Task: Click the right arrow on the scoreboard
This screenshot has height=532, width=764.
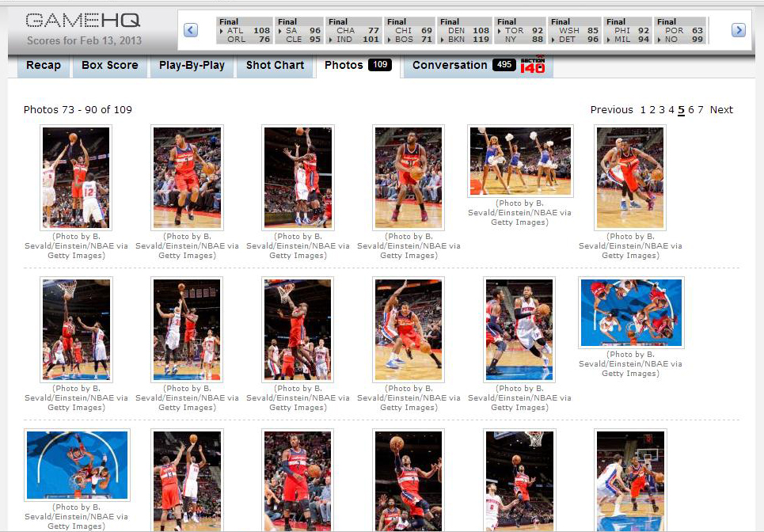Action: point(738,30)
